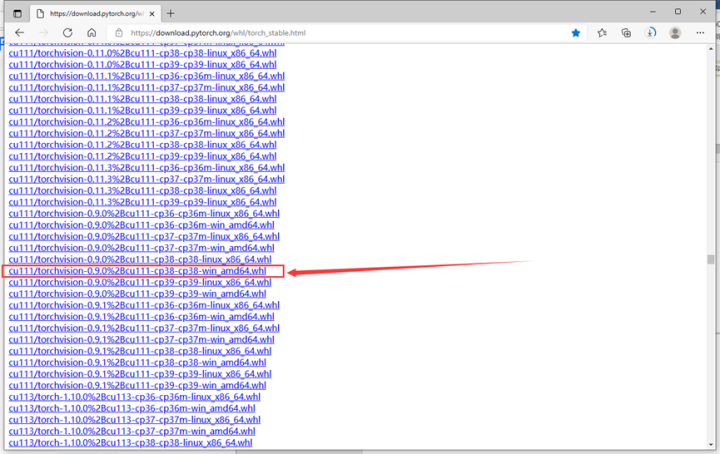Download torchvision-0.9.1 cu111 cp36m win_amd64 wheel
This screenshot has height=454, width=720.
point(141,317)
